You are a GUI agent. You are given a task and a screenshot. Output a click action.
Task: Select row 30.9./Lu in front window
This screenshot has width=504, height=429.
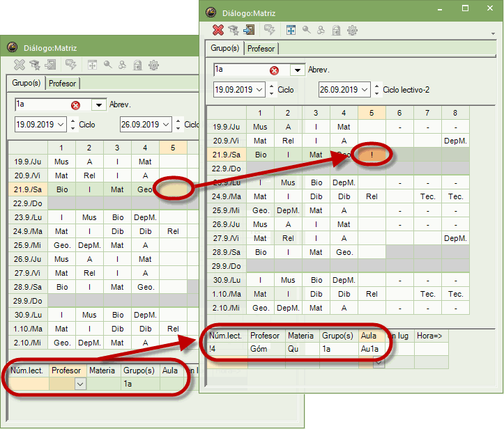point(227,280)
